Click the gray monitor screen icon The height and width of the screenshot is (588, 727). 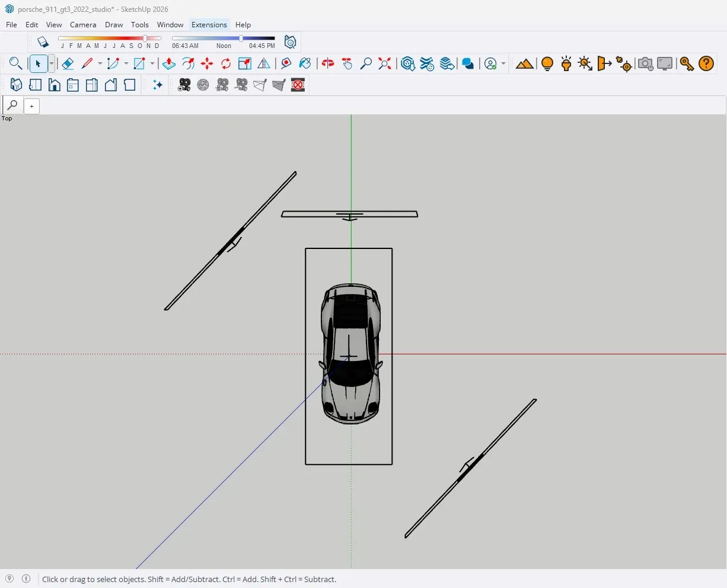[665, 63]
